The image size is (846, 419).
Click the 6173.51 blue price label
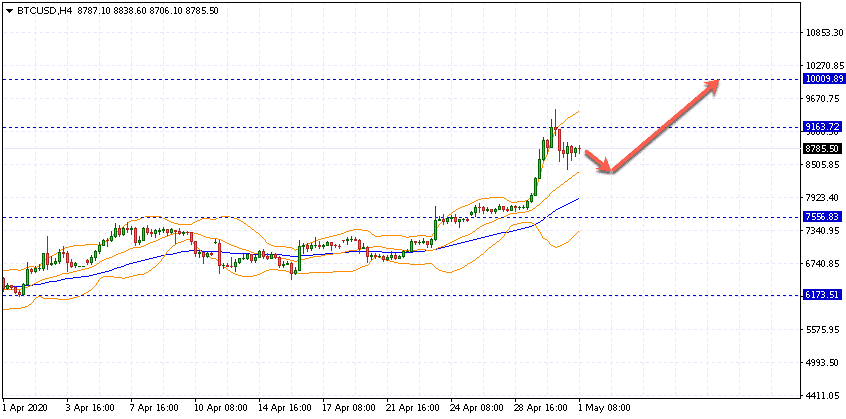tap(823, 295)
